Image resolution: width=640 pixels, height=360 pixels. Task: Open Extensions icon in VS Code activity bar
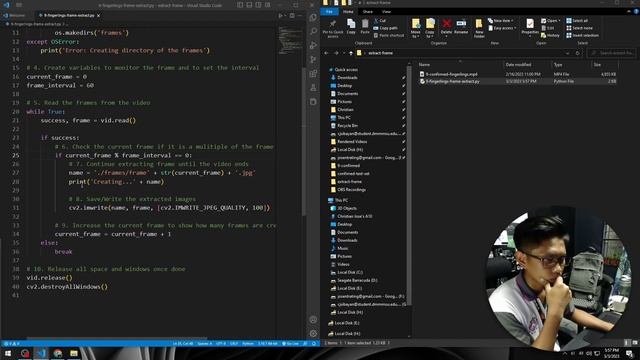coord(313,73)
